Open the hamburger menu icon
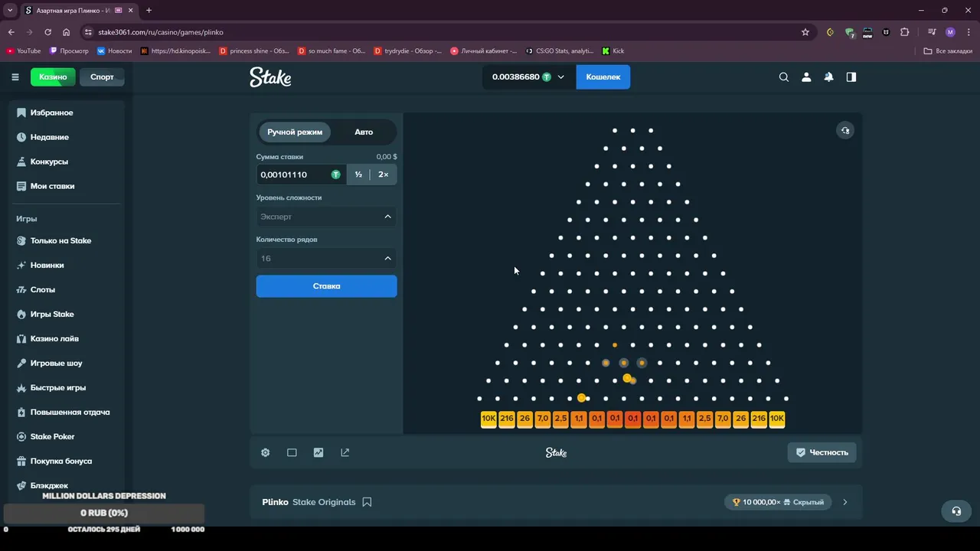The width and height of the screenshot is (980, 551). click(15, 77)
